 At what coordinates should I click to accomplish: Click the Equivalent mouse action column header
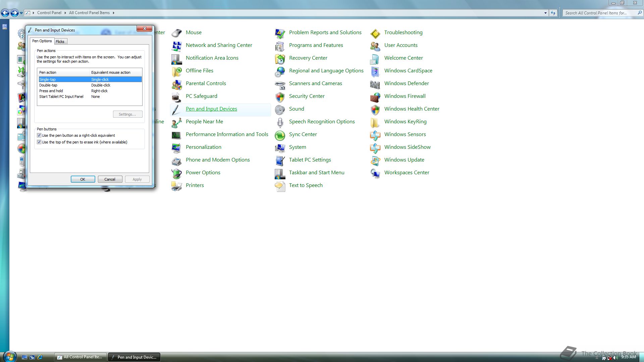(116, 72)
